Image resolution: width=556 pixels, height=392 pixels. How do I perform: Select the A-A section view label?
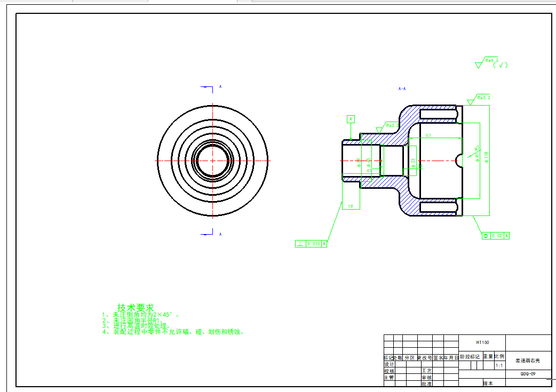(x=402, y=89)
